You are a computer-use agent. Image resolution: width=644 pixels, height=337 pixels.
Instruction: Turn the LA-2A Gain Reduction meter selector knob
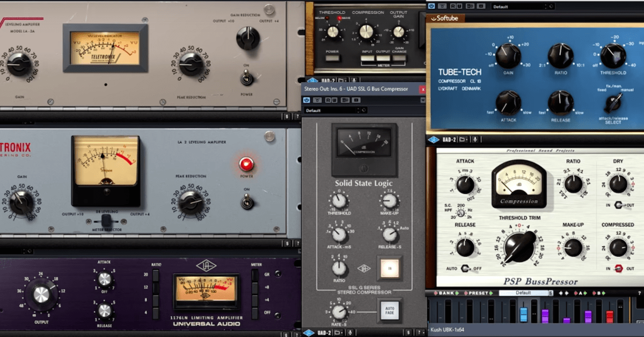point(248,38)
